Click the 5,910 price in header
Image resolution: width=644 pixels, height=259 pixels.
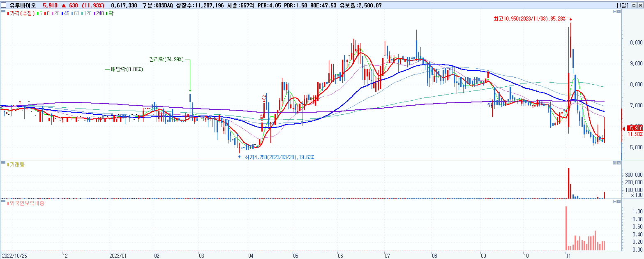50,5
